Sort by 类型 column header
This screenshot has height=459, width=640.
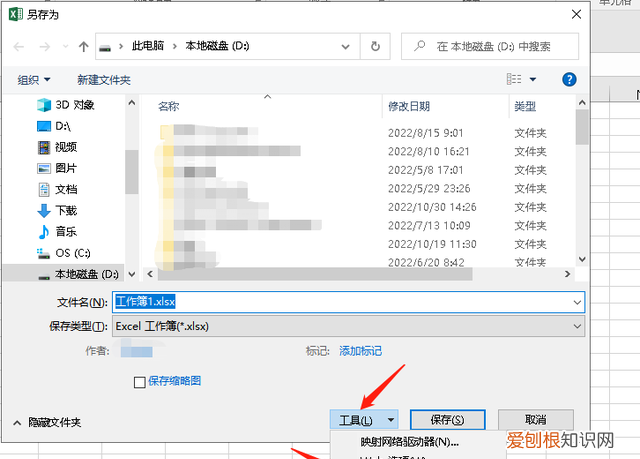click(x=525, y=106)
